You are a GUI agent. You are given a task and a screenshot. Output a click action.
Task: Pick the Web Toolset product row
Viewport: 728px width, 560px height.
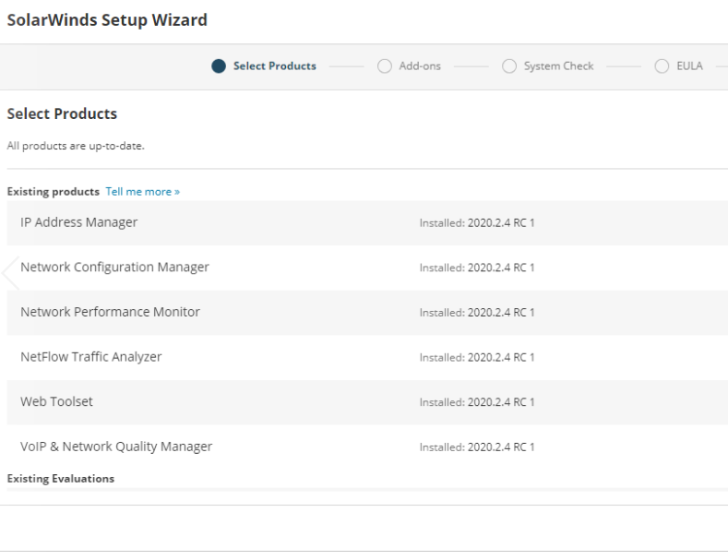coord(56,402)
